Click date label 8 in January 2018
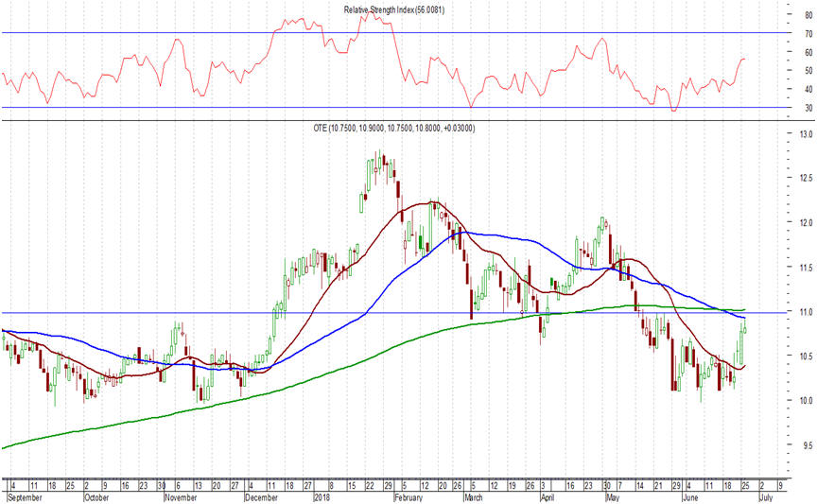The height and width of the screenshot is (504, 817). click(331, 486)
